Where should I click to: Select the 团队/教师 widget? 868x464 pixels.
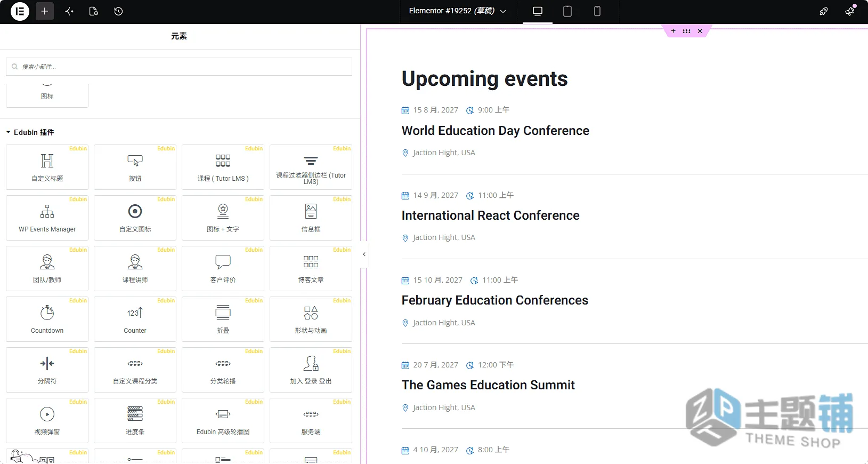(47, 268)
